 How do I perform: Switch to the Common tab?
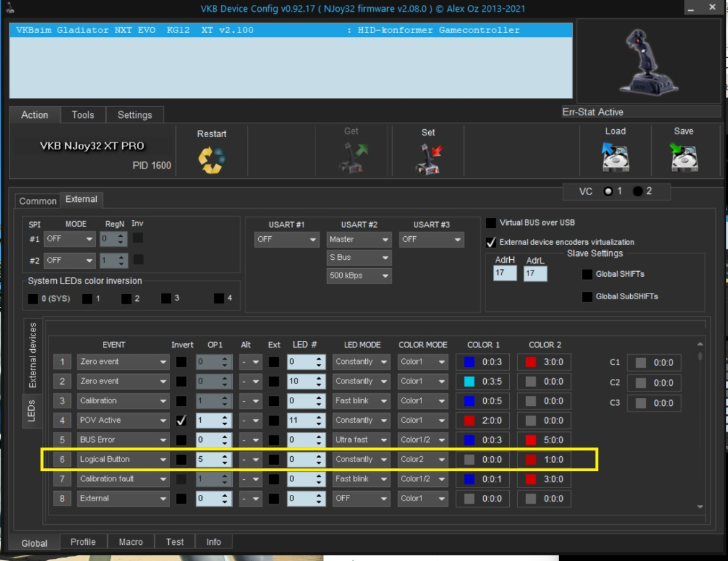37,201
